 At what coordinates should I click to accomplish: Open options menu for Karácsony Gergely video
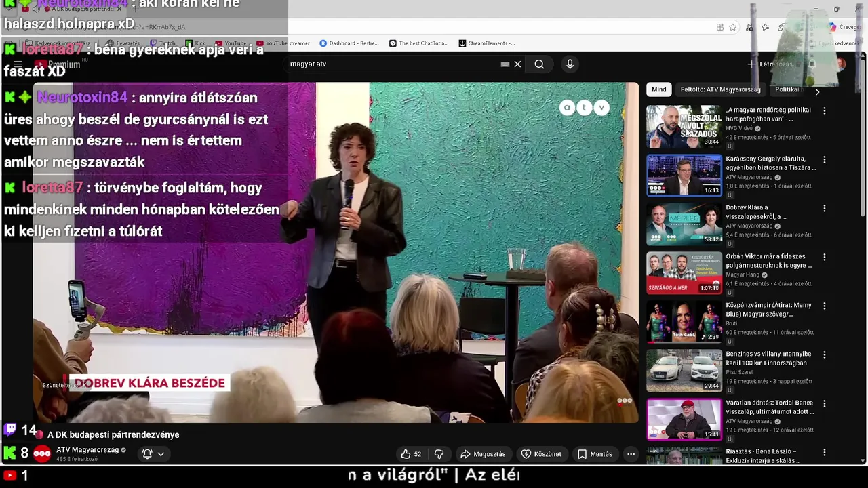[x=825, y=159]
